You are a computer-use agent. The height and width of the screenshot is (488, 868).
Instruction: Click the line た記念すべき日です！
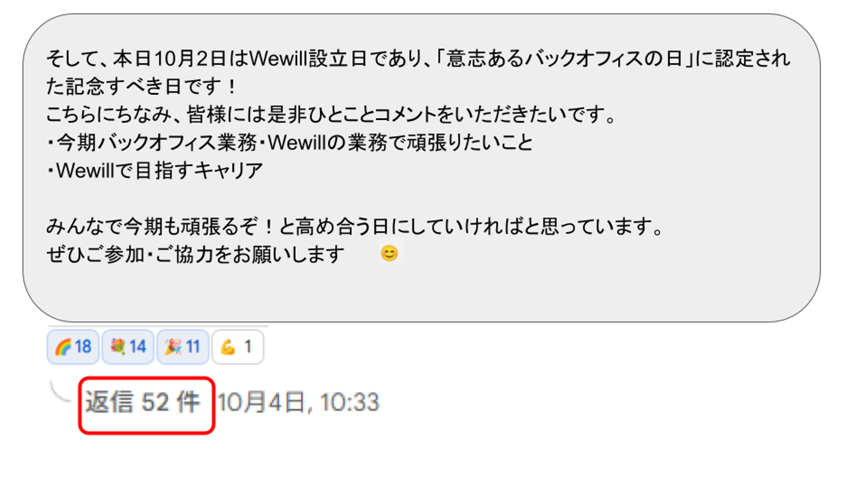[x=142, y=87]
